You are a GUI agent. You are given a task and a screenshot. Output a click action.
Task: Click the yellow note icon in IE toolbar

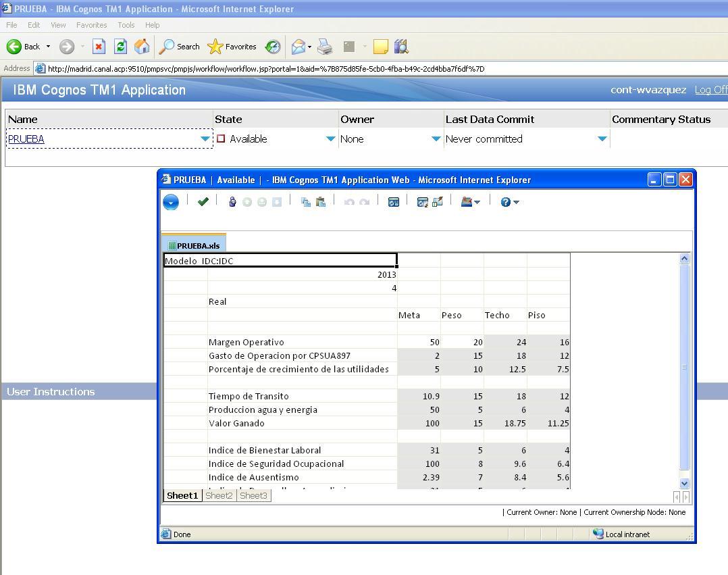coord(380,47)
